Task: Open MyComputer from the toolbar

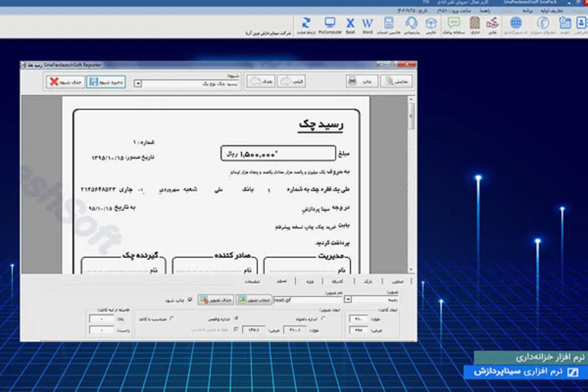Action: 329,24
